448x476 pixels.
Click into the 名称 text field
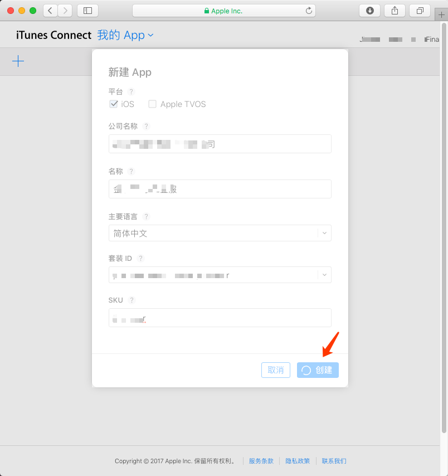[x=220, y=189]
